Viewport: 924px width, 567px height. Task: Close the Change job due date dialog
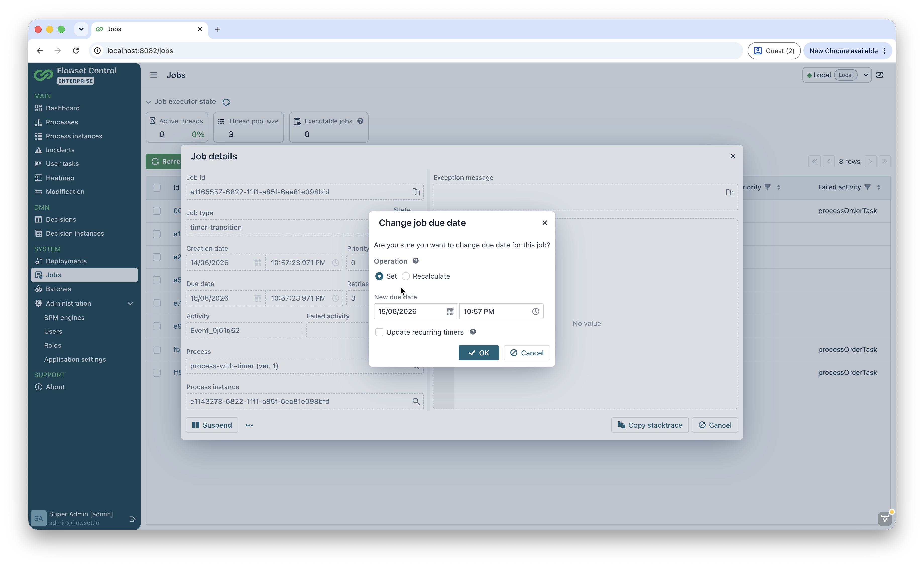(x=545, y=223)
